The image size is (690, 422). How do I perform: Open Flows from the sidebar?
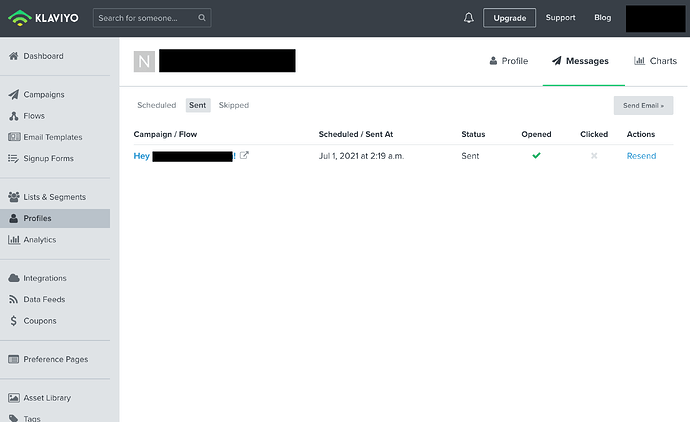coord(34,116)
